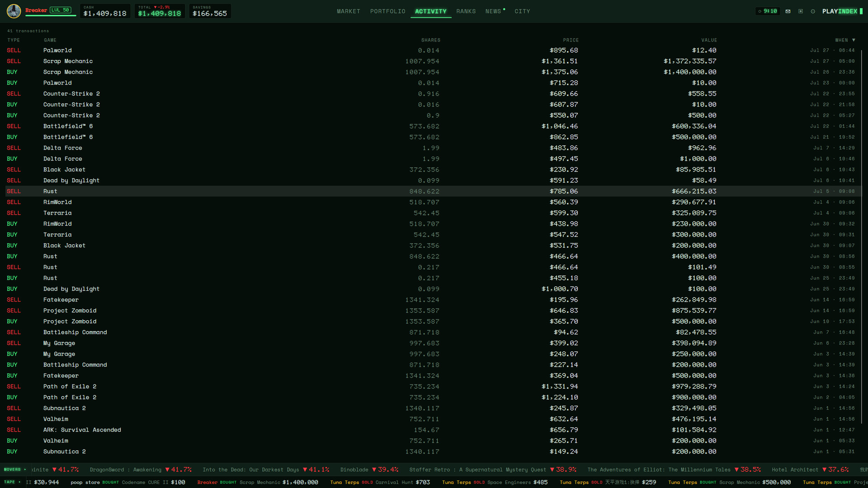Select the ARK: Survival Ascended transaction

pyautogui.click(x=82, y=430)
